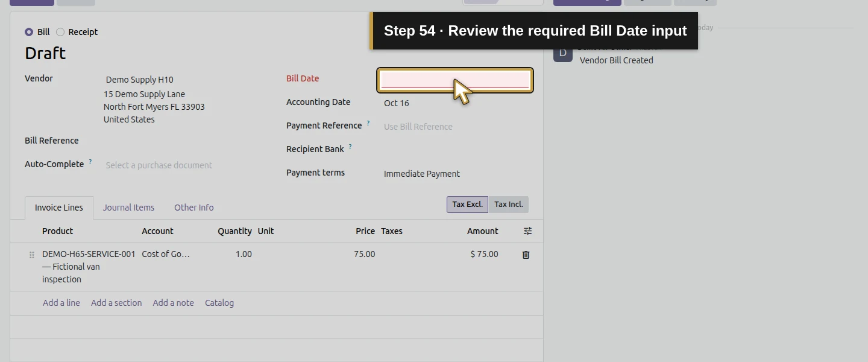Open column settings icon in invoice lines
The height and width of the screenshot is (362, 868).
tap(527, 231)
